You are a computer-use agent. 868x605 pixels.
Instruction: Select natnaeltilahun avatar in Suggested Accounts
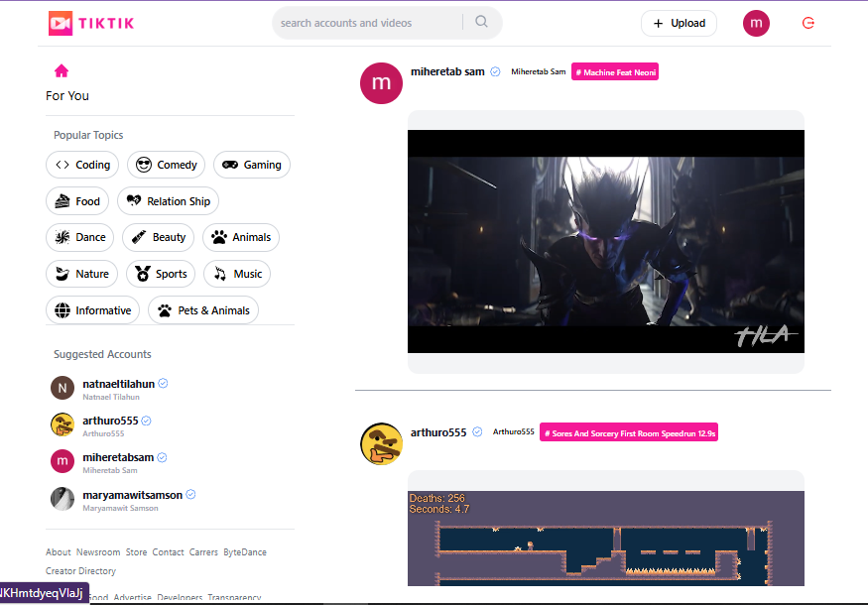click(62, 388)
